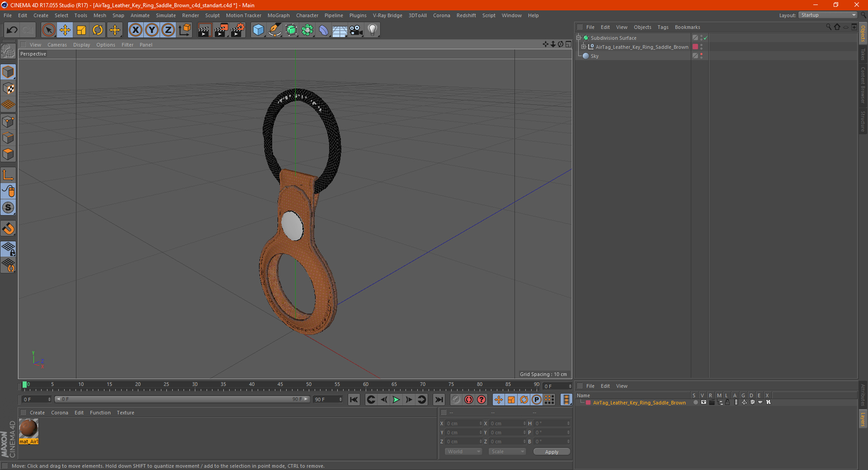Switch to Texture mode
Viewport: 868px width, 470px height.
pyautogui.click(x=8, y=89)
